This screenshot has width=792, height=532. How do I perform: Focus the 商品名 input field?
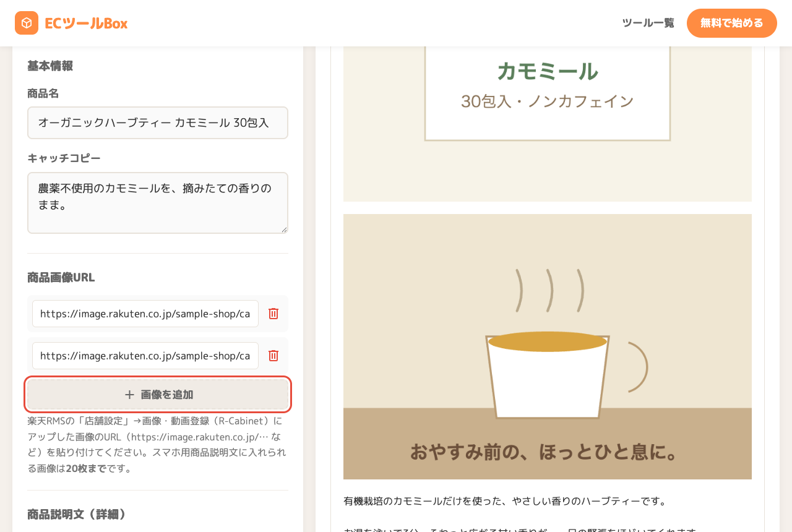158,122
